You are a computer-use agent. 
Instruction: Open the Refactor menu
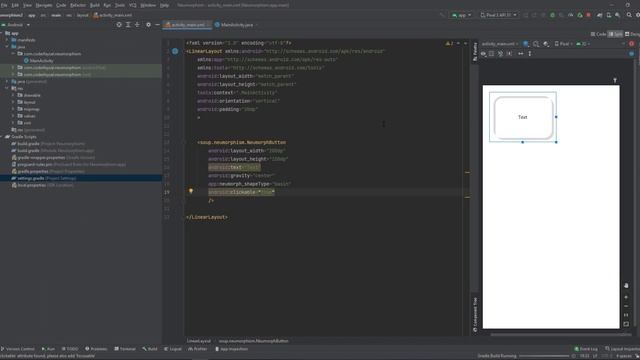point(78,5)
